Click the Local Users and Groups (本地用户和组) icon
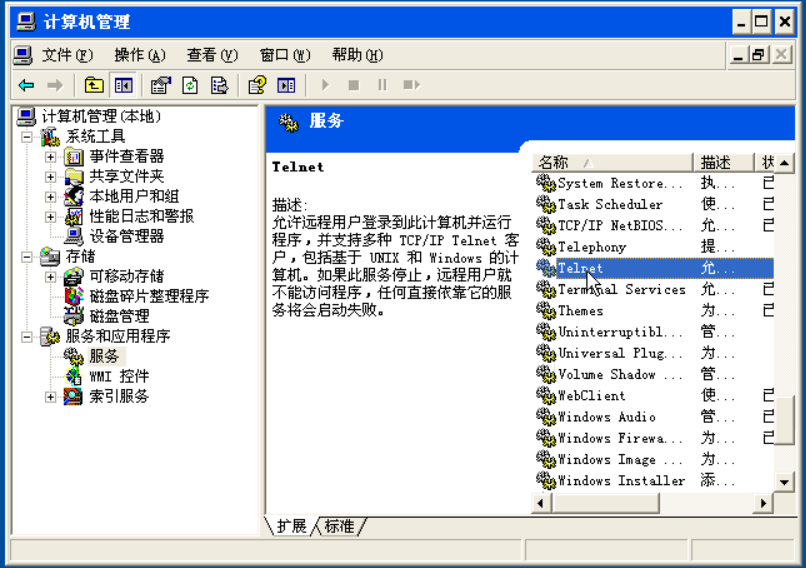This screenshot has width=806, height=568. [x=74, y=196]
